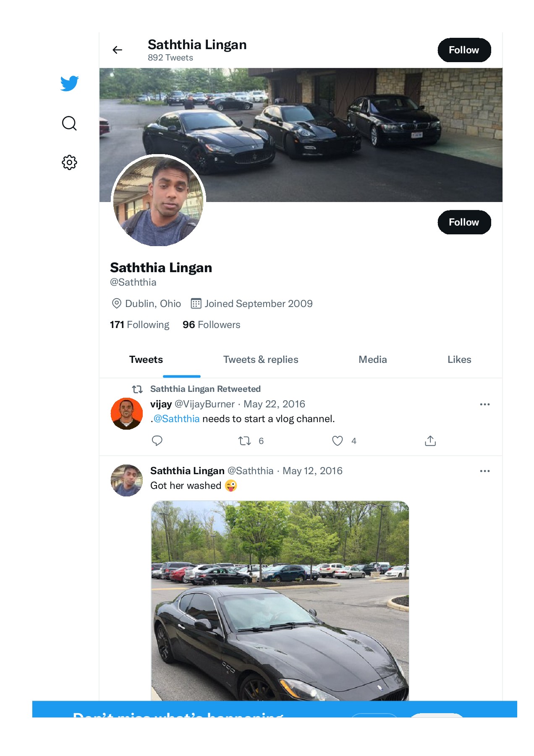Open the @Saththia mention link in tweet
Viewport: 534px width, 756px height.
pyautogui.click(x=176, y=419)
